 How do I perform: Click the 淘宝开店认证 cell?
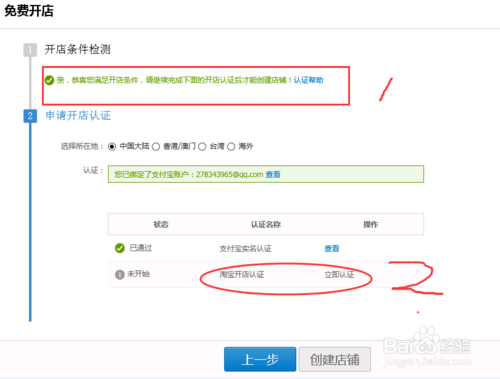[x=242, y=275]
